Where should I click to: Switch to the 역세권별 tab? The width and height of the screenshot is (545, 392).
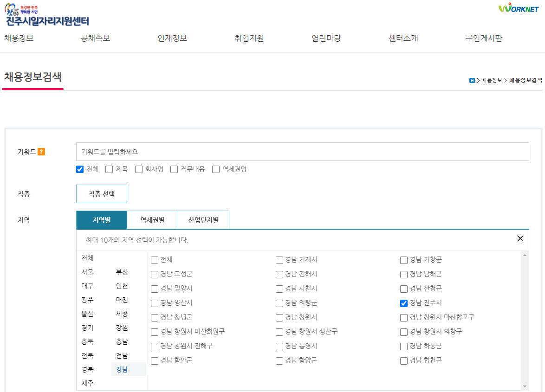click(x=152, y=219)
